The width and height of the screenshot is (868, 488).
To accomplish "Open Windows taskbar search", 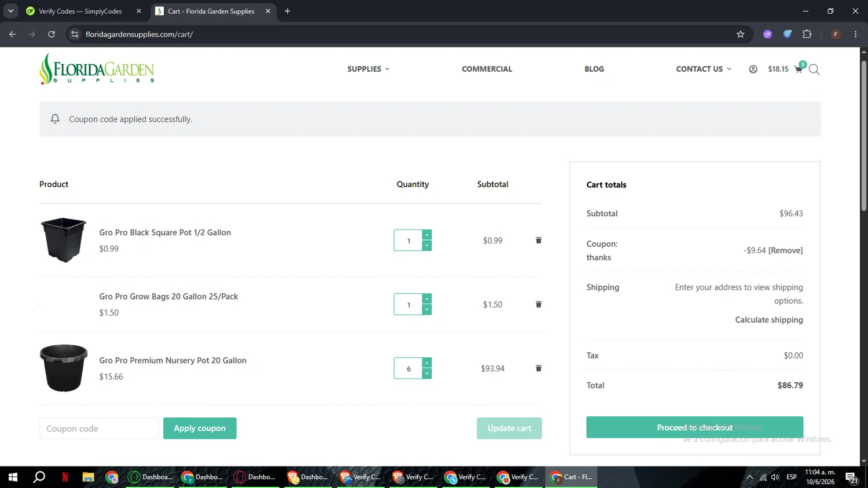I will [39, 477].
